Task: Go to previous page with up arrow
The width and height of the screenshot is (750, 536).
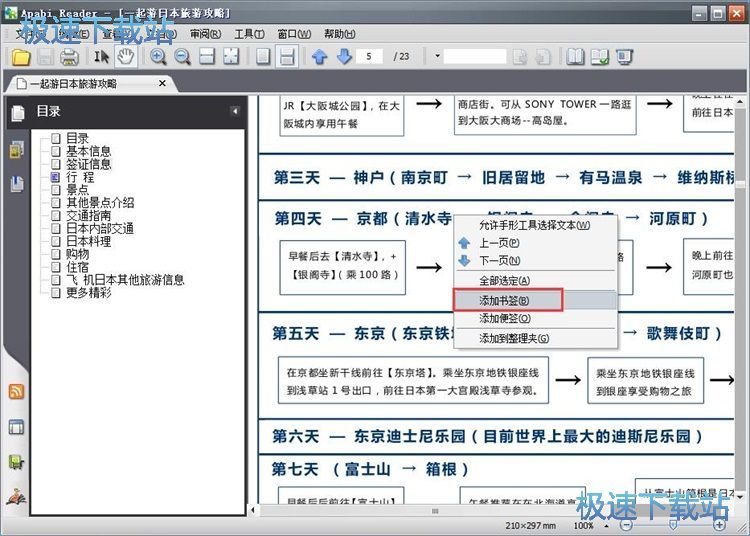Action: (x=320, y=57)
